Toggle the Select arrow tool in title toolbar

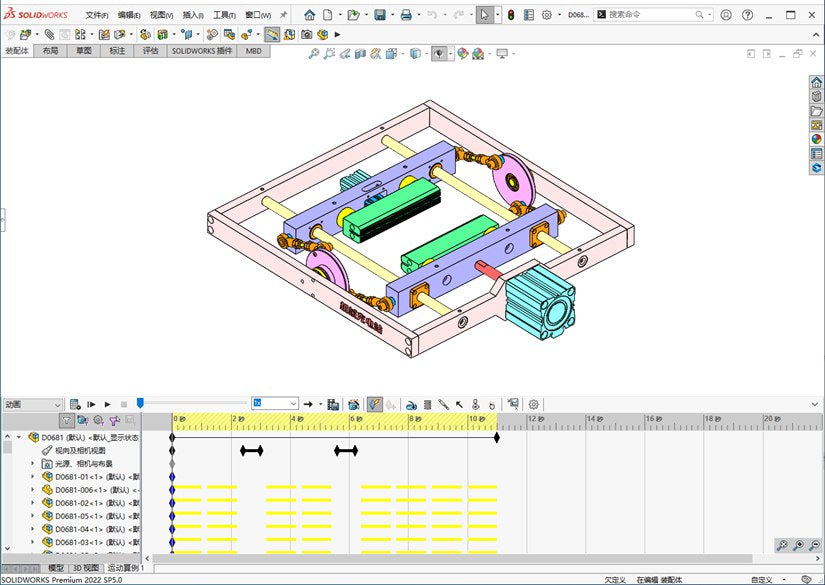click(484, 15)
